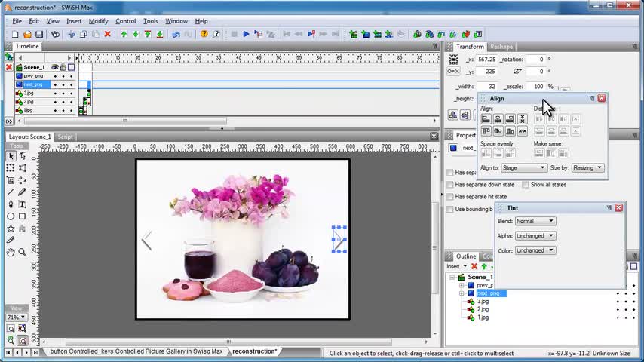Select the 3.jpg layer in Timeline

(29, 93)
